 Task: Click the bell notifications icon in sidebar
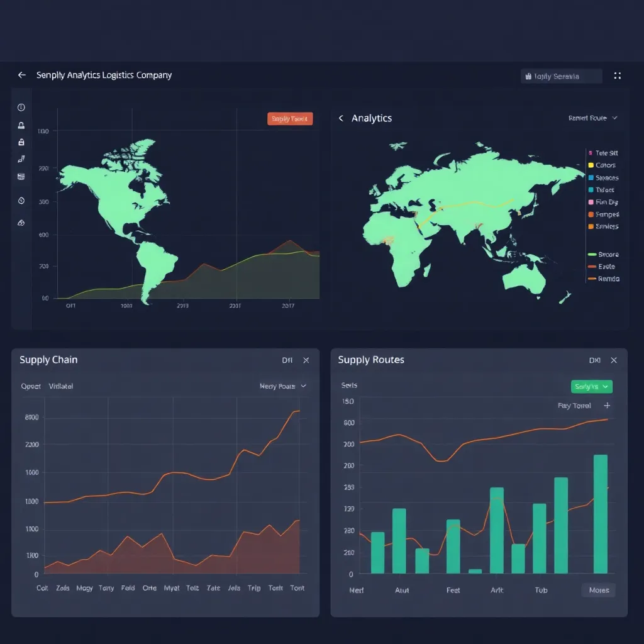(21, 125)
